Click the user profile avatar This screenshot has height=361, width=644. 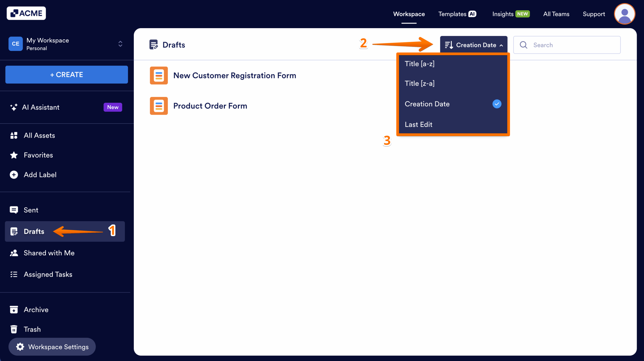click(x=625, y=14)
